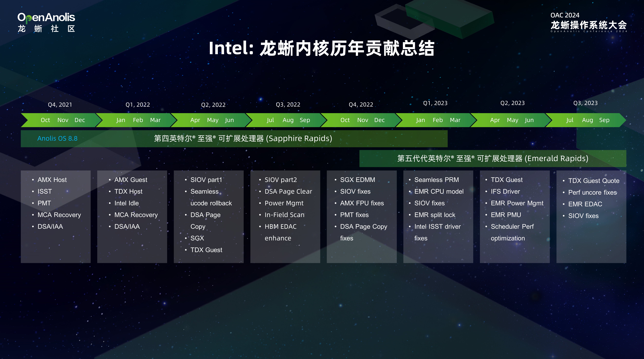Click the 'Anolis OS 8.8' label
644x359 pixels.
click(57, 138)
